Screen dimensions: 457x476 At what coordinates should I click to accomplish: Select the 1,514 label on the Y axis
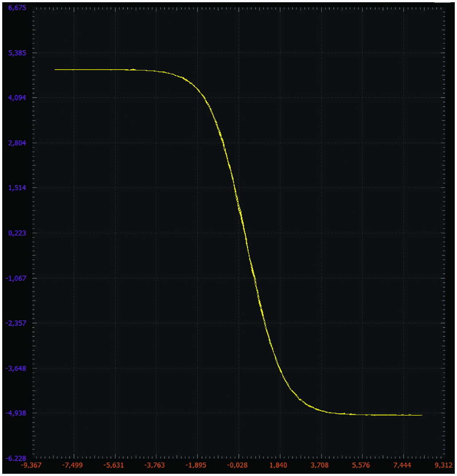(x=17, y=188)
